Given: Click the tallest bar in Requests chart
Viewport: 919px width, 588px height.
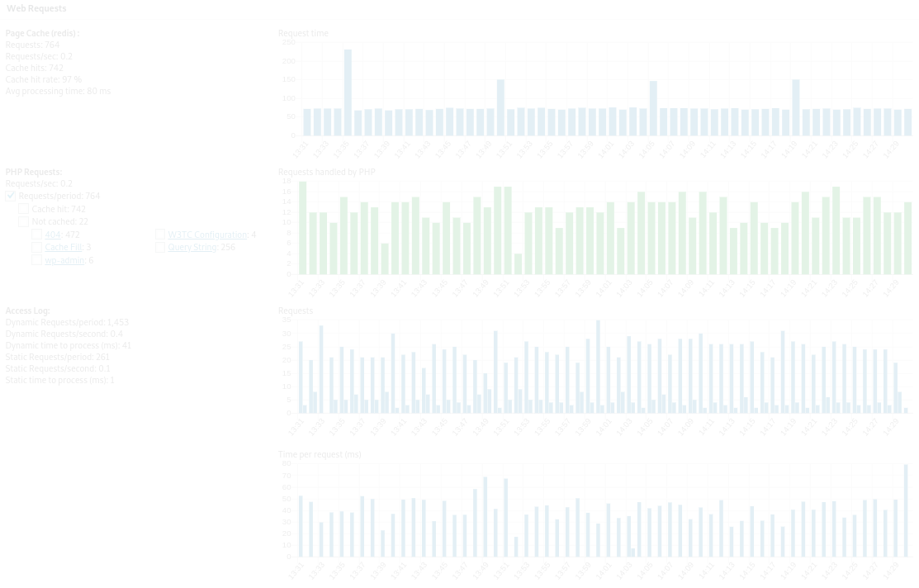Looking at the screenshot, I should point(598,367).
